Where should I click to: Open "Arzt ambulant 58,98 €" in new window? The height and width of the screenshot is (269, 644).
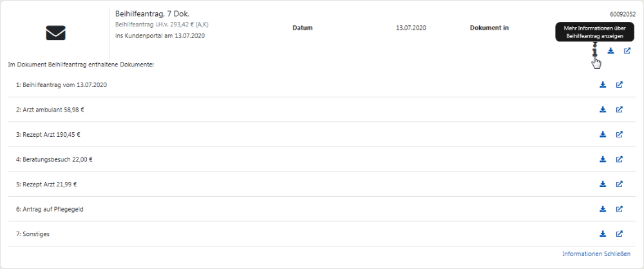pyautogui.click(x=619, y=110)
